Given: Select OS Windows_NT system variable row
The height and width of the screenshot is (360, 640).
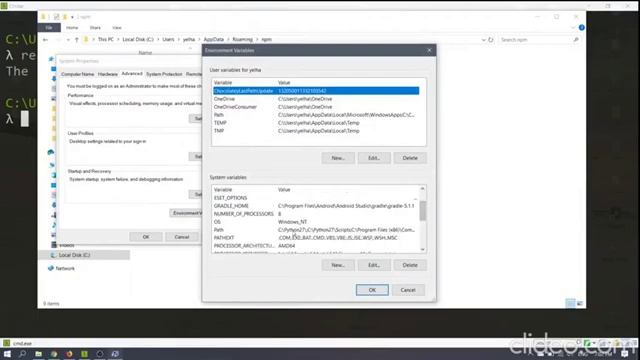Looking at the screenshot, I should pyautogui.click(x=315, y=222).
